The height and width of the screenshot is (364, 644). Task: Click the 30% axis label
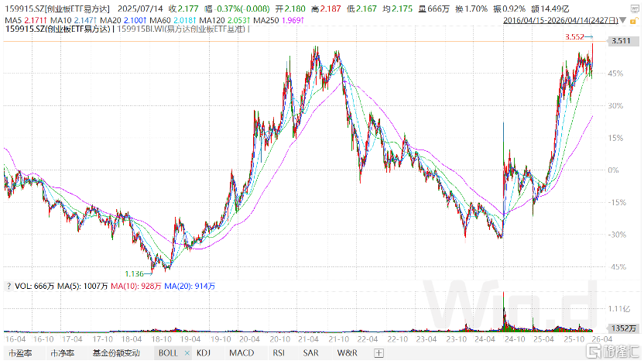615,105
